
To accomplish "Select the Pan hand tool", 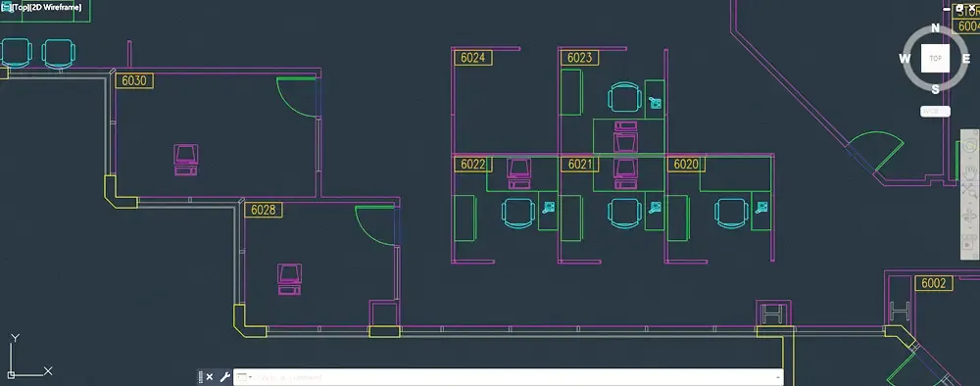I will tap(970, 171).
